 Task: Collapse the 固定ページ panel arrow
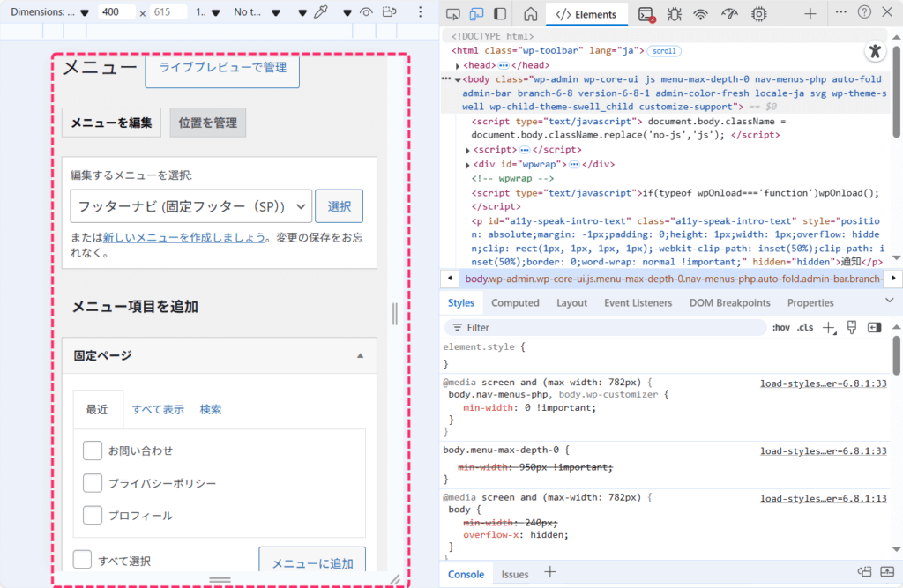click(x=360, y=356)
